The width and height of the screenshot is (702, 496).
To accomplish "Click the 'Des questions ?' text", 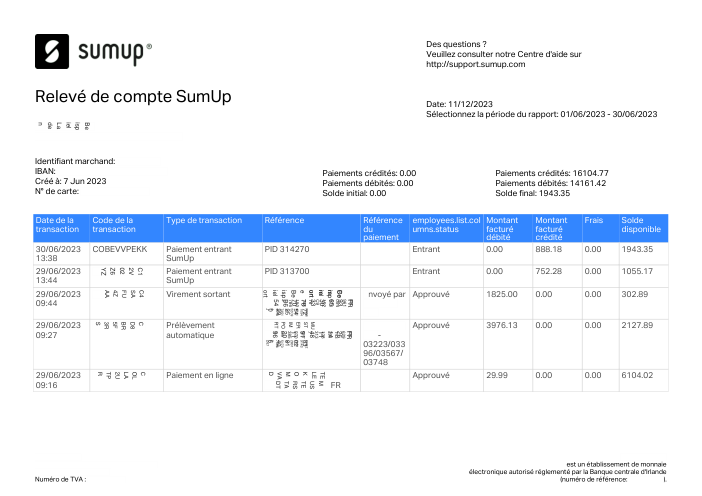I will tap(456, 44).
